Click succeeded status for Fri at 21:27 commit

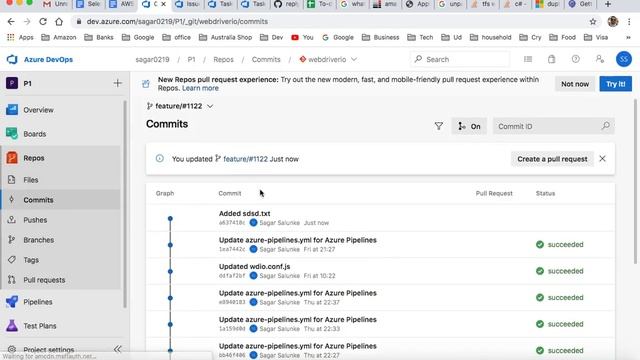(560, 244)
